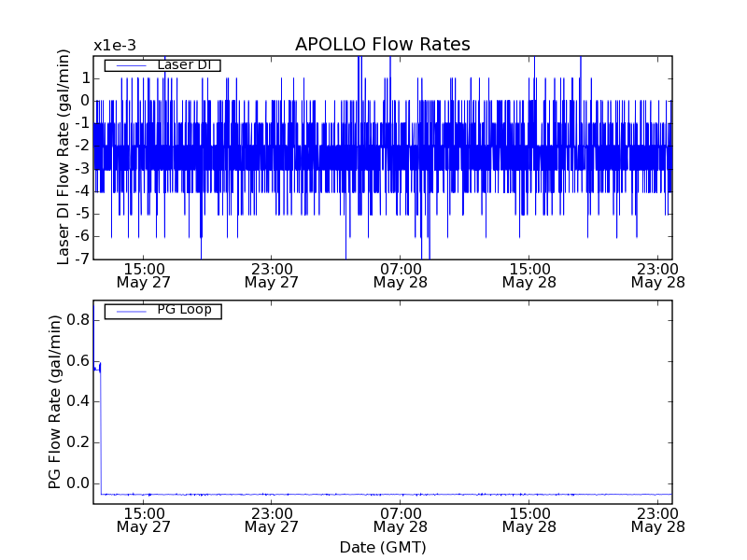
Task: Select upper plot's "23:00 May 27" tick label
Action: point(271,274)
